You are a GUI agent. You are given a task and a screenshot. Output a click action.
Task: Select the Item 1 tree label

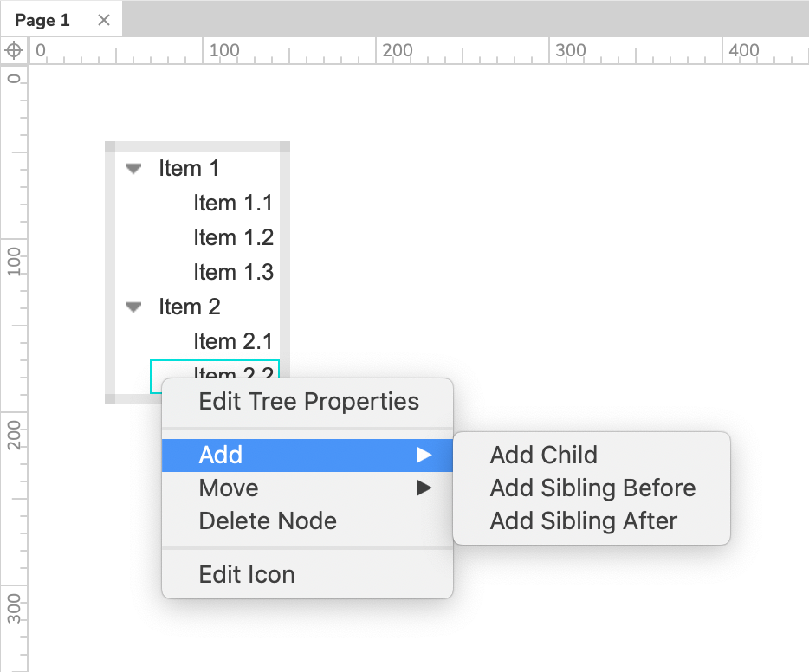[189, 168]
